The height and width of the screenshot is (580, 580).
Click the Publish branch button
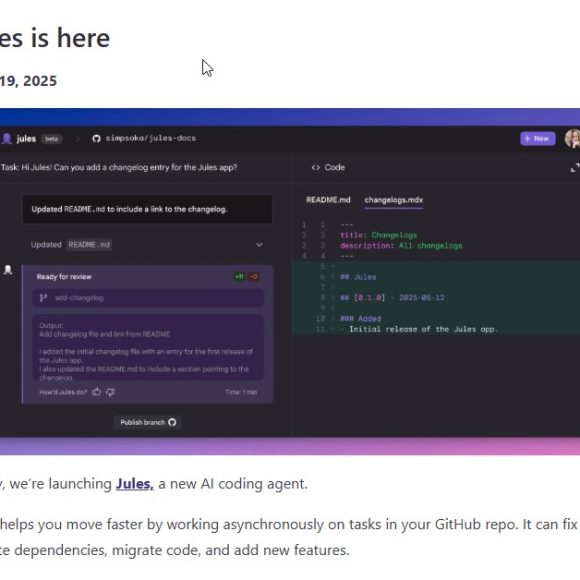point(148,422)
